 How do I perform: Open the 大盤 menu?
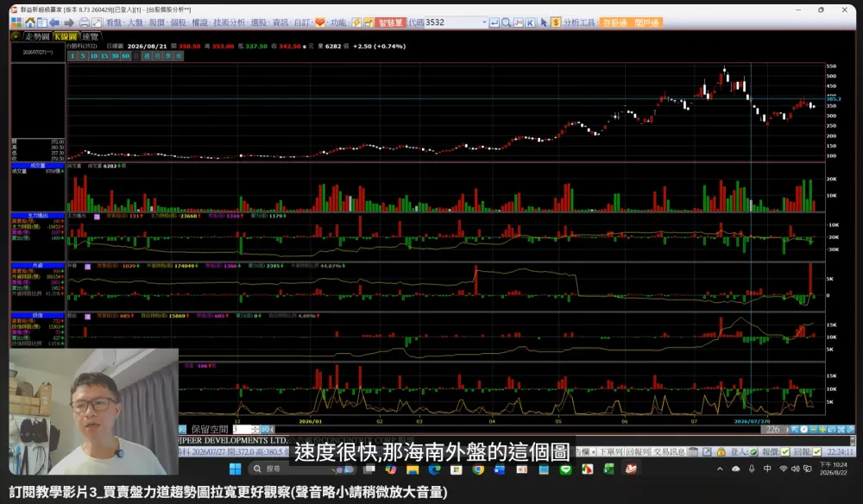click(x=135, y=22)
